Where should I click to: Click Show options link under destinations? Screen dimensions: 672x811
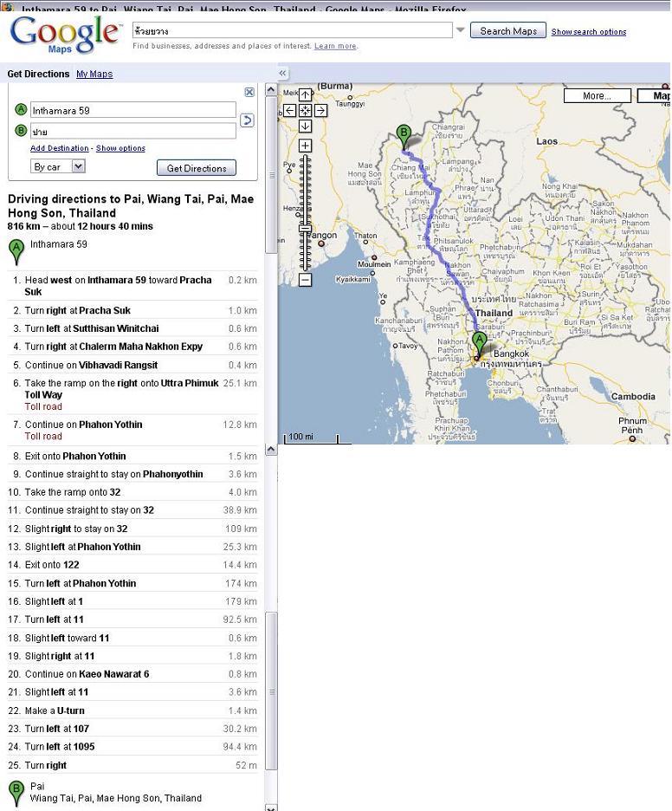(120, 148)
